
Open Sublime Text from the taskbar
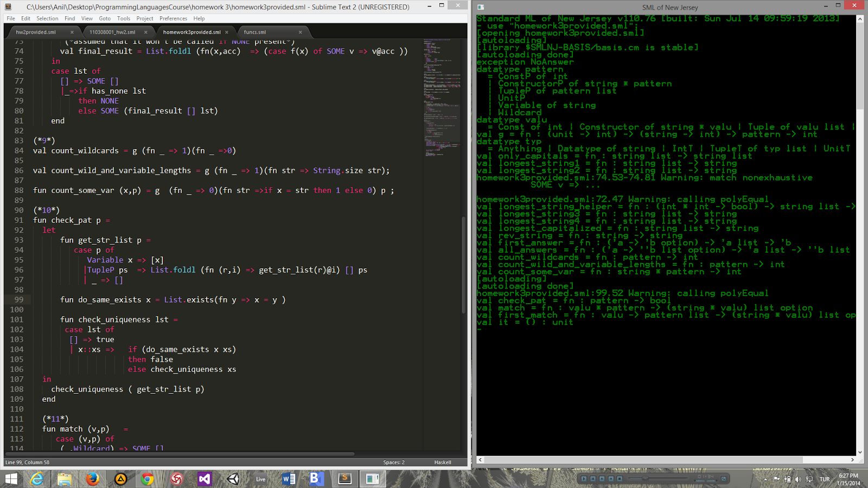click(344, 479)
